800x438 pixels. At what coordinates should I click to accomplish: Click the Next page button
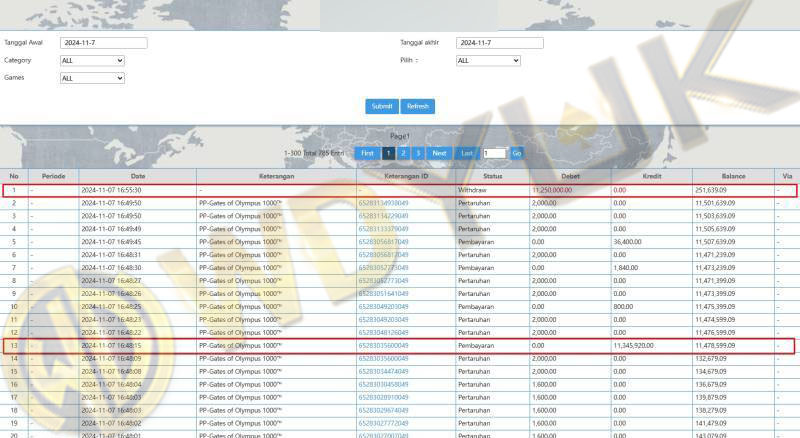click(x=439, y=153)
